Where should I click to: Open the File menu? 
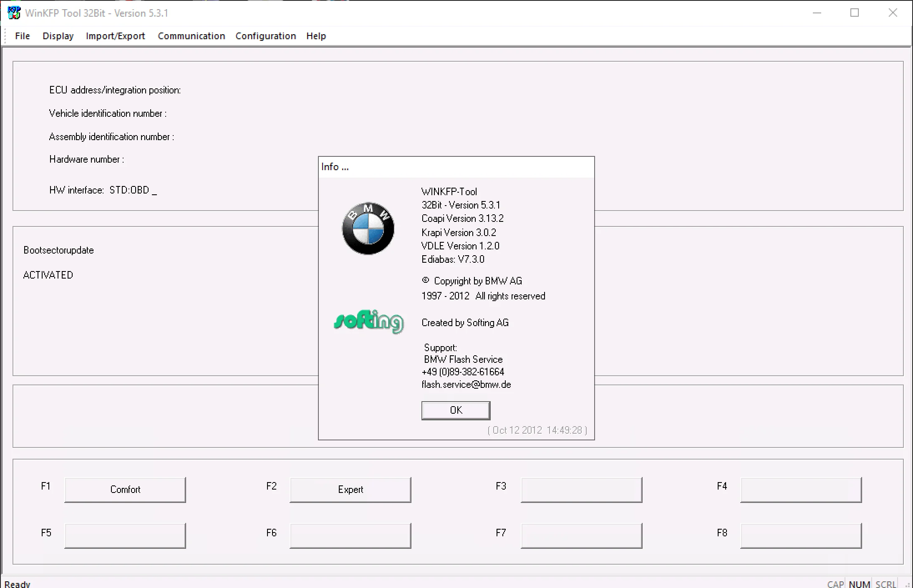(x=23, y=36)
